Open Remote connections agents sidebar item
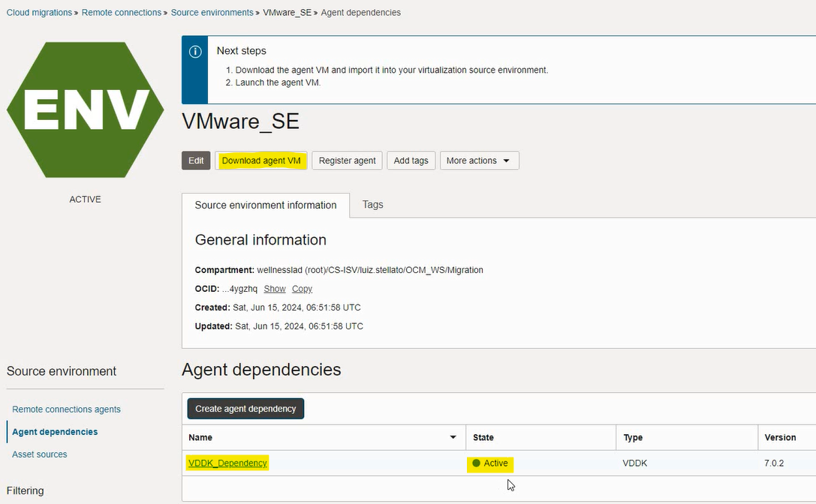816x504 pixels. [66, 409]
